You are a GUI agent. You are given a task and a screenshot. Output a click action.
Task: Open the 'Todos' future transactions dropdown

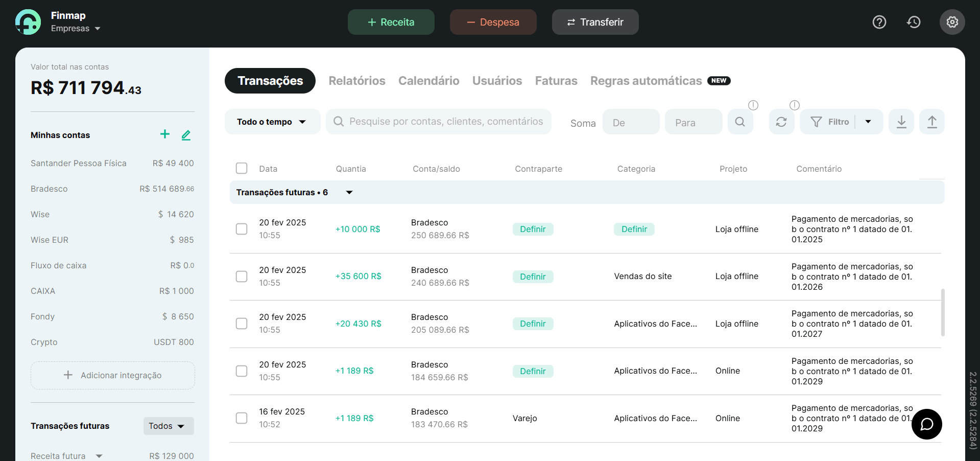(168, 426)
